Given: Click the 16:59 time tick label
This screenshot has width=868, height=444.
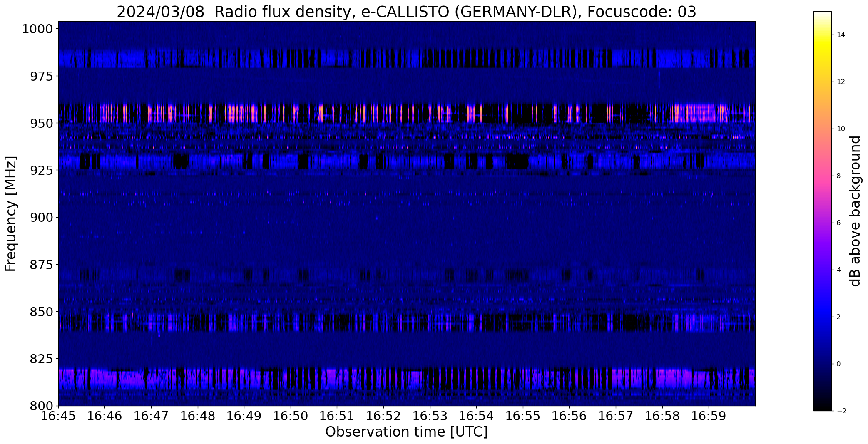Looking at the screenshot, I should click(x=709, y=416).
